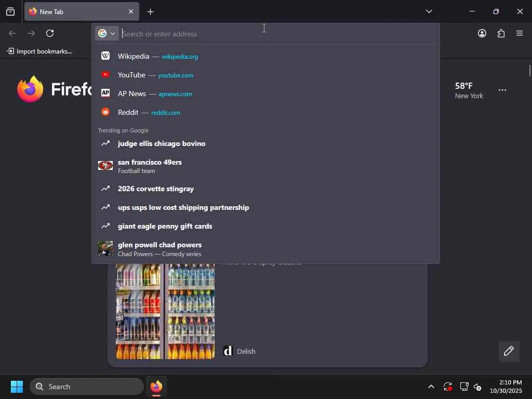
Task: Open a new tab with plus button
Action: [150, 12]
